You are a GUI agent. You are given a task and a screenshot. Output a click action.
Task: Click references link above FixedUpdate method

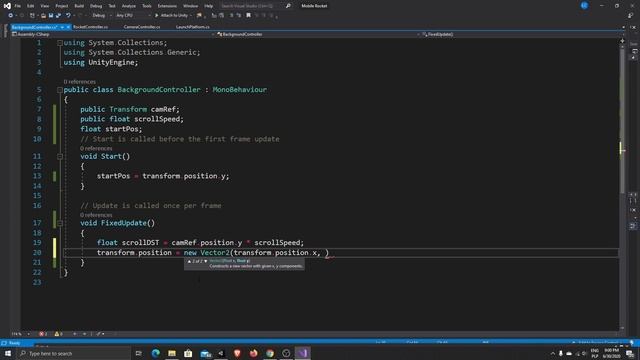point(96,215)
